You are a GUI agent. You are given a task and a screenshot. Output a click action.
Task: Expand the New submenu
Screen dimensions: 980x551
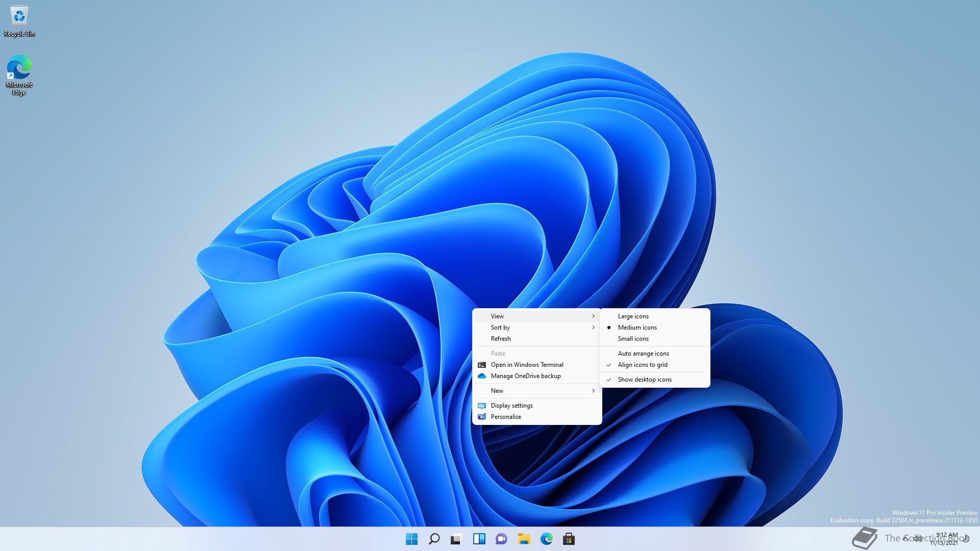coord(537,391)
